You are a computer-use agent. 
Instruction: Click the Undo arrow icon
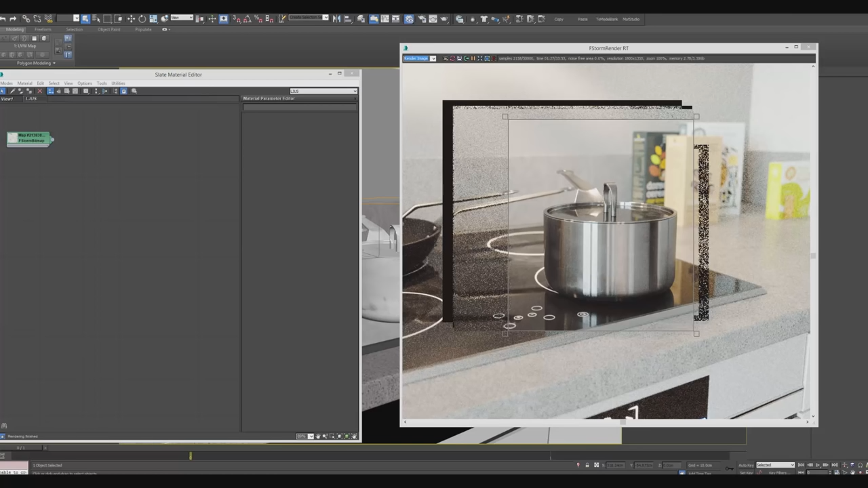[x=4, y=18]
